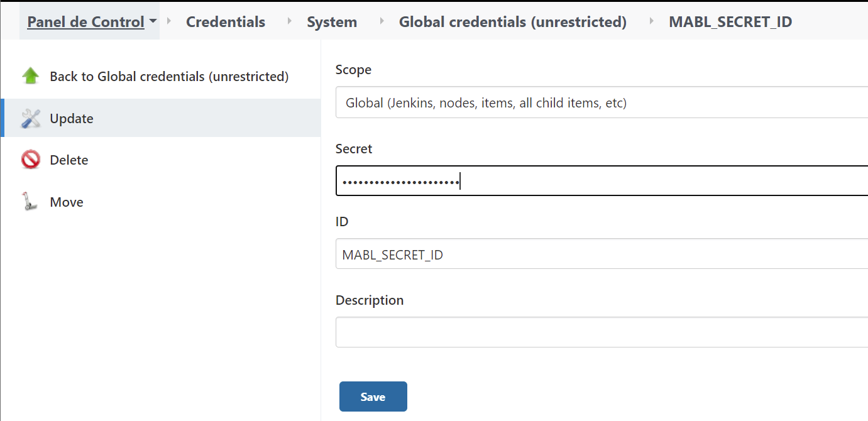Open the Credentials breadcrumb

226,22
